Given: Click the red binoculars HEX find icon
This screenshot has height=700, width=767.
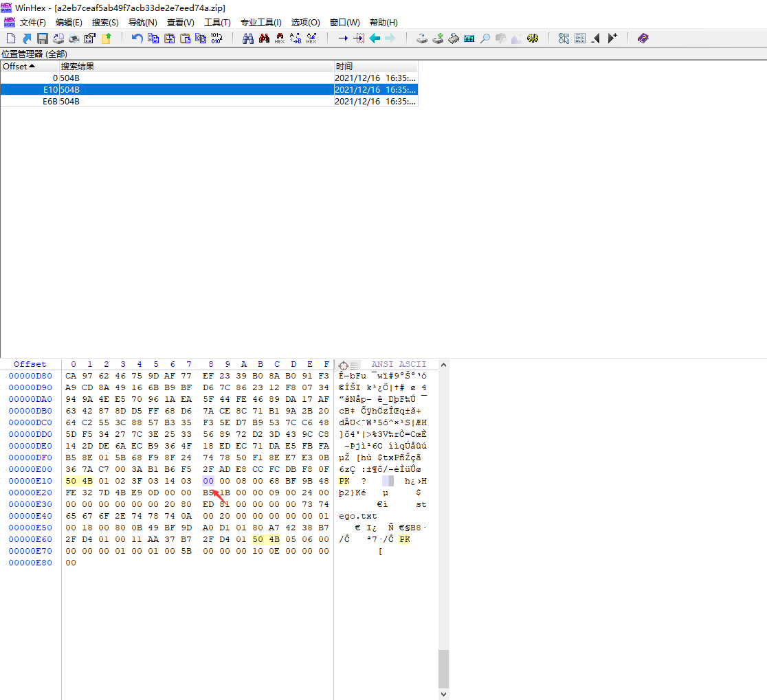Looking at the screenshot, I should (280, 38).
